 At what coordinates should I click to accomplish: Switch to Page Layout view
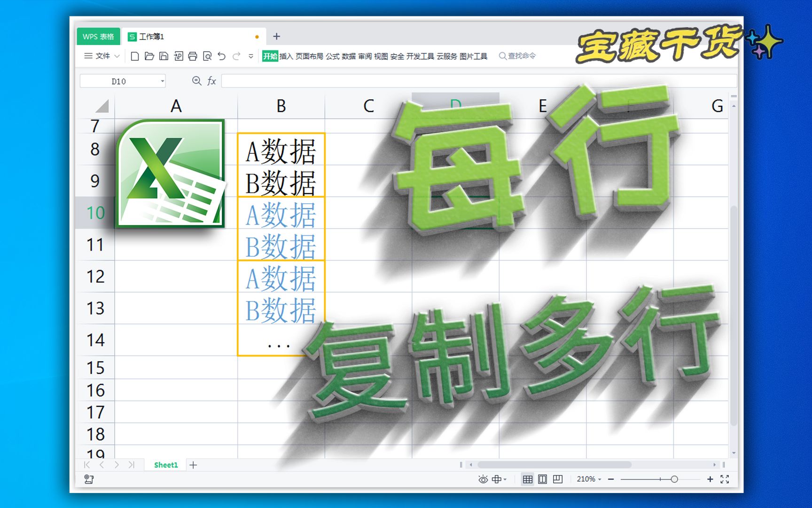tap(543, 479)
